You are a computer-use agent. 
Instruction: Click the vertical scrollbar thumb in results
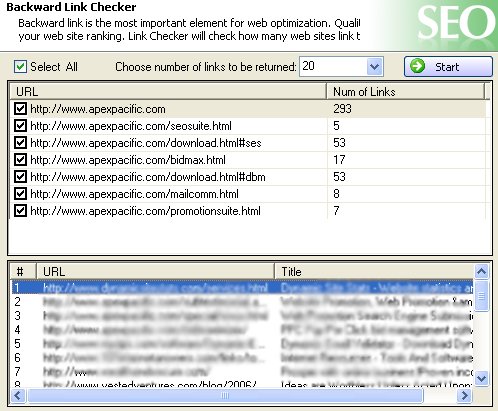pos(481,296)
